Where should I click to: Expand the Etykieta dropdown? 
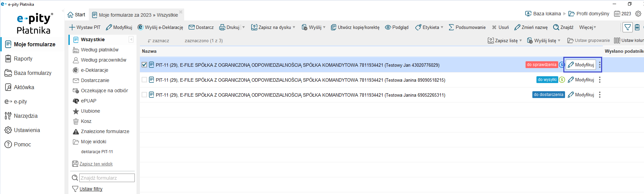tap(442, 27)
